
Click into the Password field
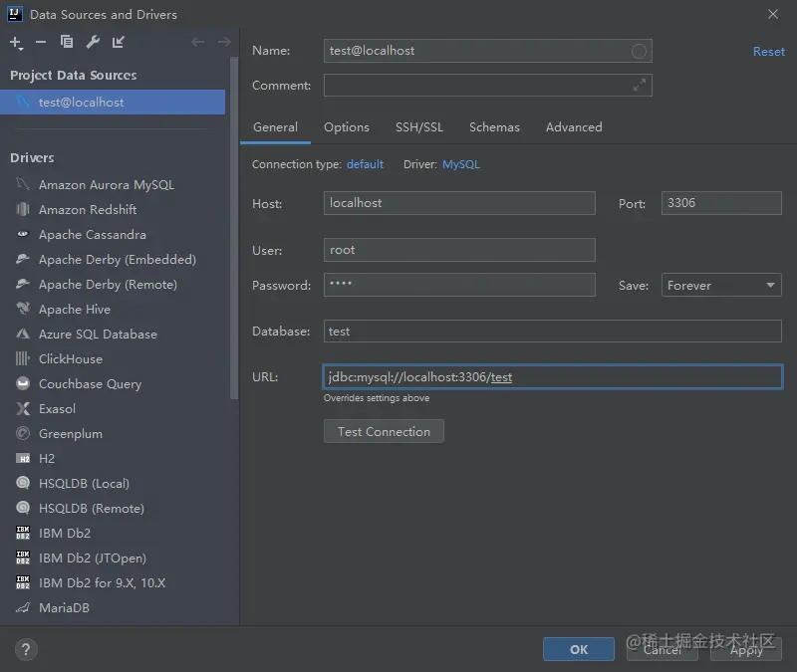[459, 285]
